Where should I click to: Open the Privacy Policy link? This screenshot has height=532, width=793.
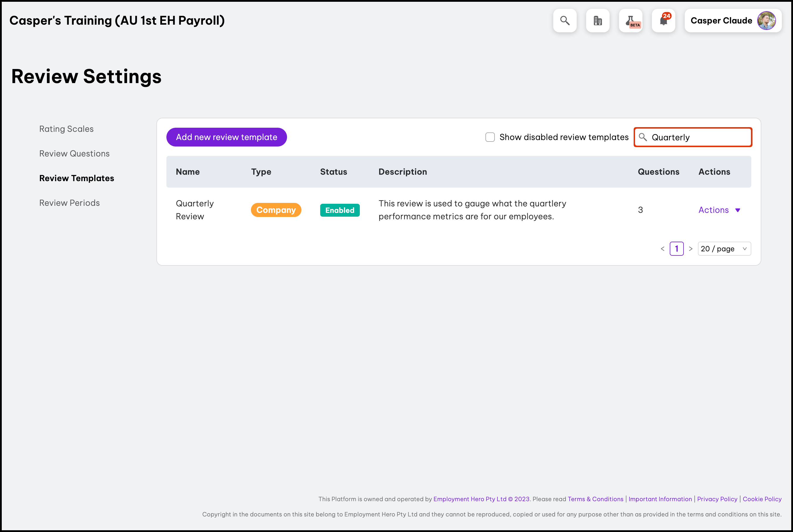(717, 499)
